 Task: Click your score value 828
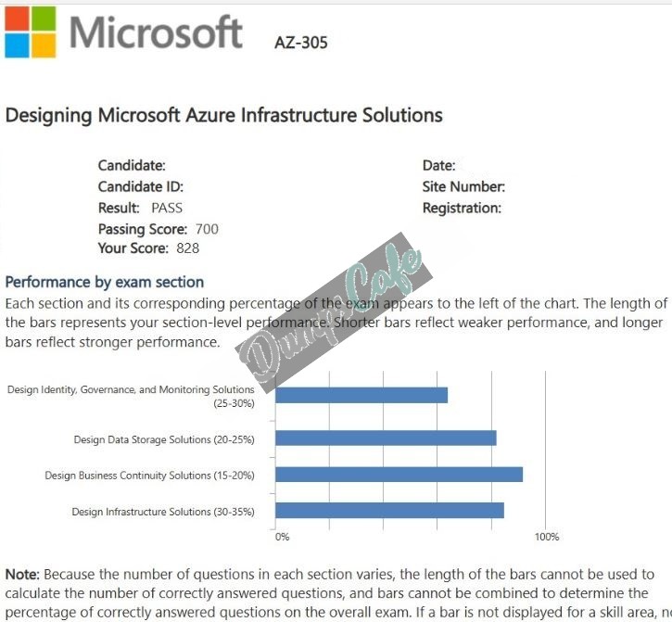[x=188, y=248]
